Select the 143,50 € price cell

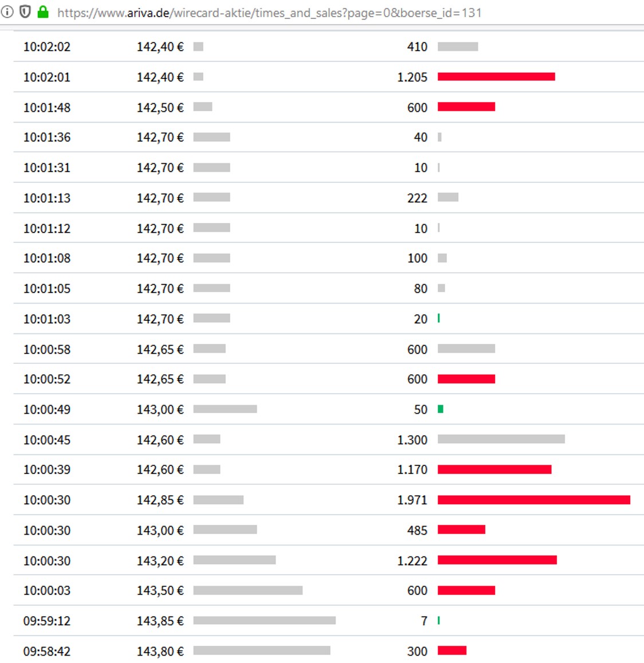coord(162,590)
